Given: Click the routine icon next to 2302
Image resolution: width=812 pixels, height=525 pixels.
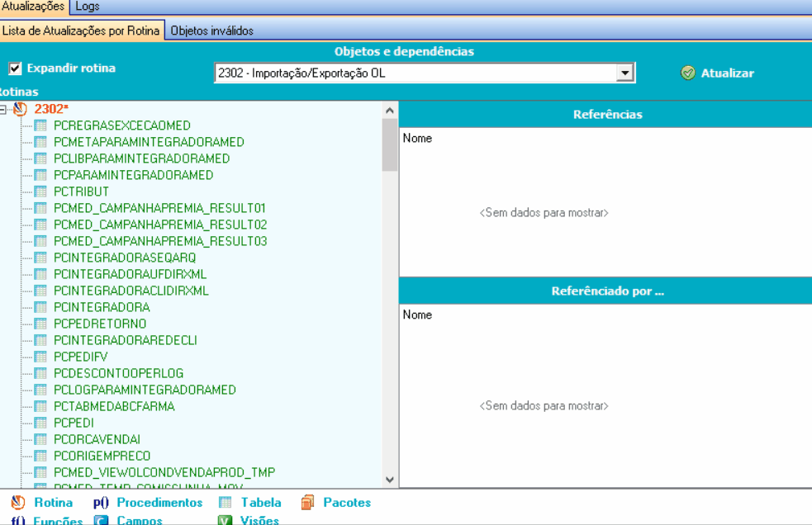Looking at the screenshot, I should [20, 109].
